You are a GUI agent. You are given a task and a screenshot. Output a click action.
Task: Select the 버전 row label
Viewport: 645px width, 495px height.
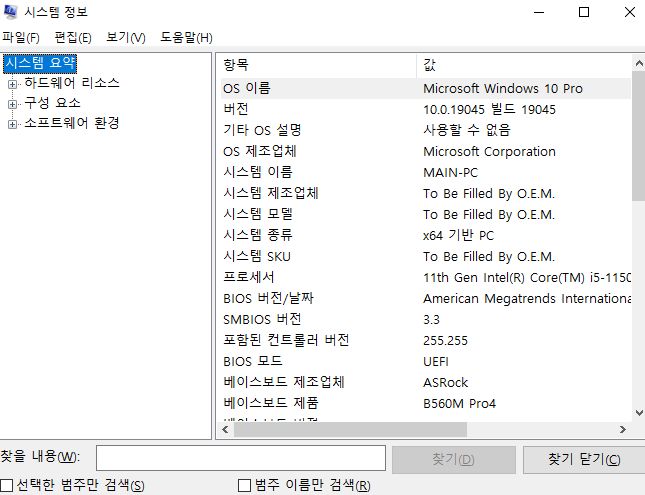(x=236, y=109)
